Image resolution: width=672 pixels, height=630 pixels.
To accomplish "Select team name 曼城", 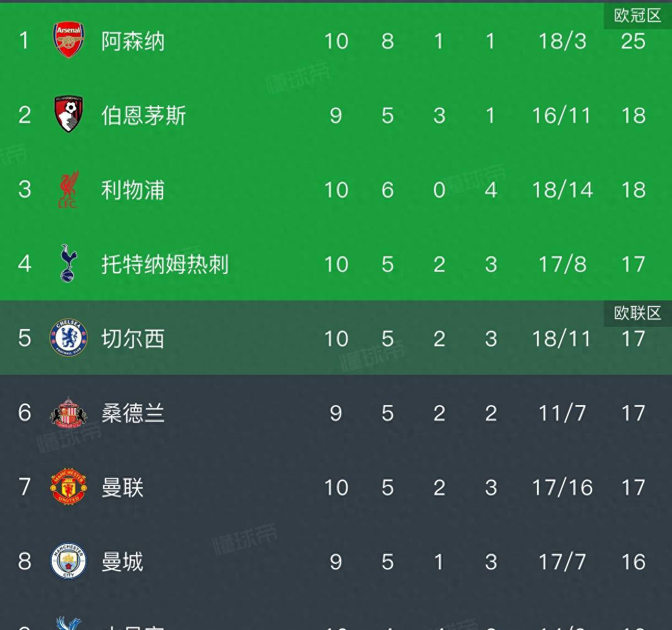I will click(122, 562).
